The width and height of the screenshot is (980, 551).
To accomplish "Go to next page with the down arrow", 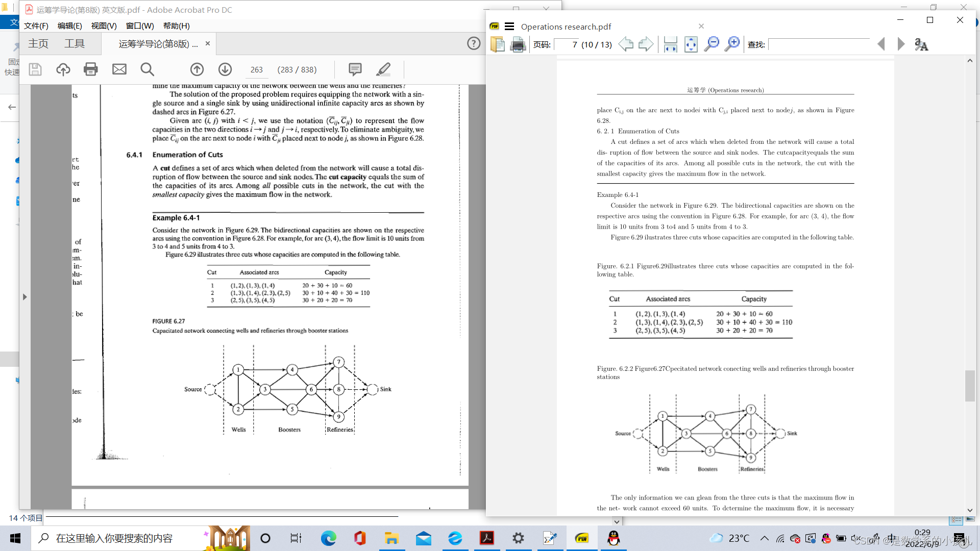I will pos(225,69).
